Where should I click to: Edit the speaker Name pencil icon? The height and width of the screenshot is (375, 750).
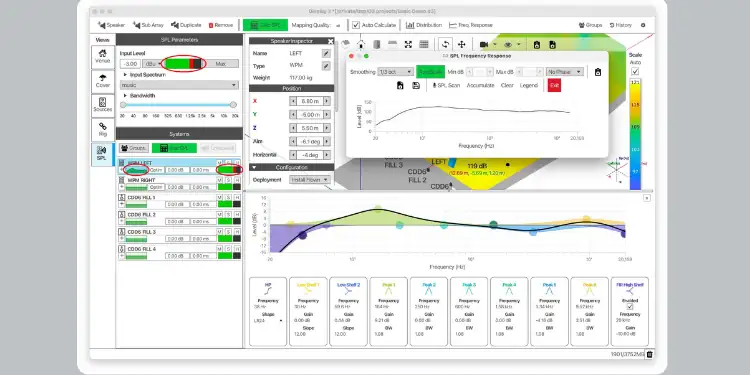326,54
